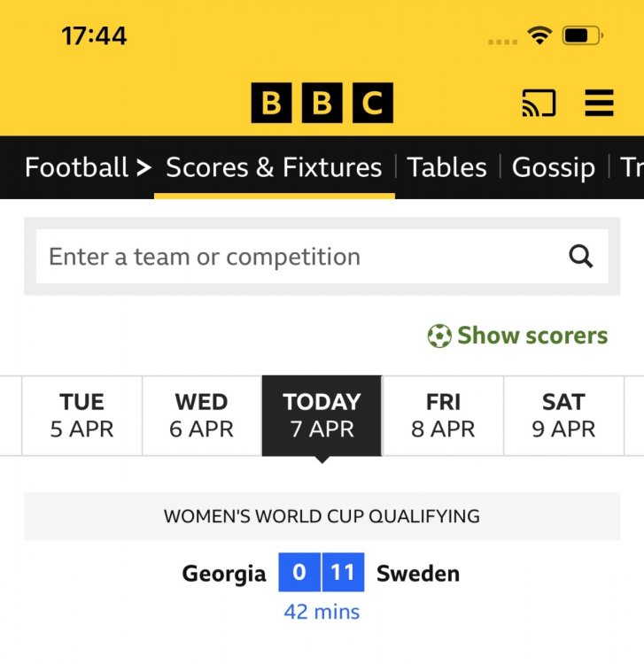Select the SAT 9 APR date
644x664 pixels.
click(x=563, y=415)
